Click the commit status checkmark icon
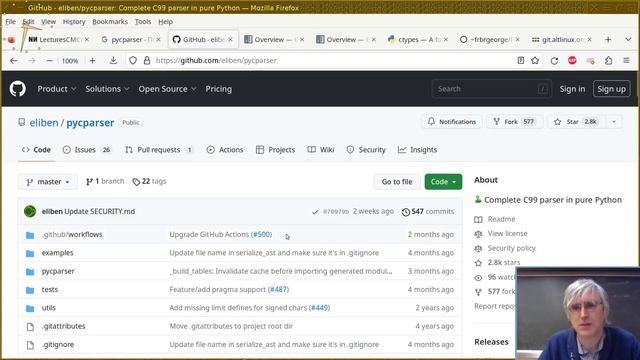 coord(315,212)
